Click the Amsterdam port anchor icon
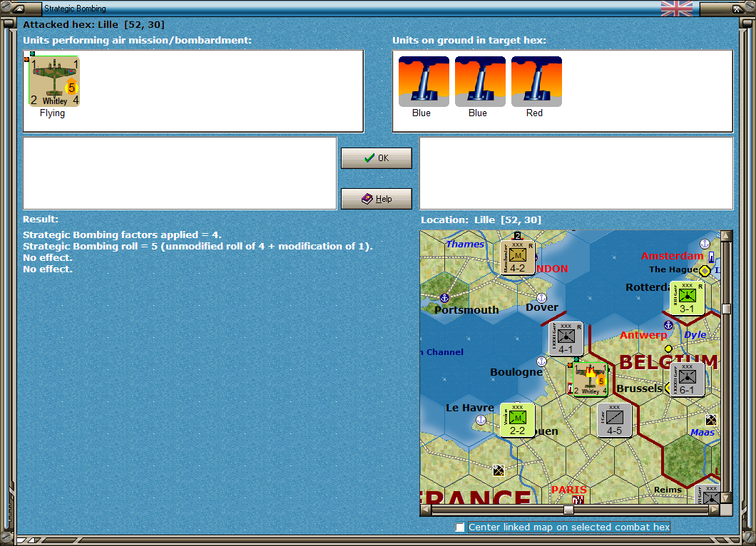Viewport: 756px width, 546px height. (x=705, y=243)
